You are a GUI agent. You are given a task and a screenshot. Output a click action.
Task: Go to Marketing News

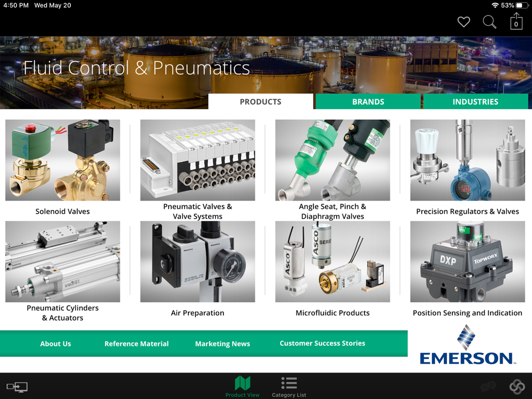(x=222, y=343)
